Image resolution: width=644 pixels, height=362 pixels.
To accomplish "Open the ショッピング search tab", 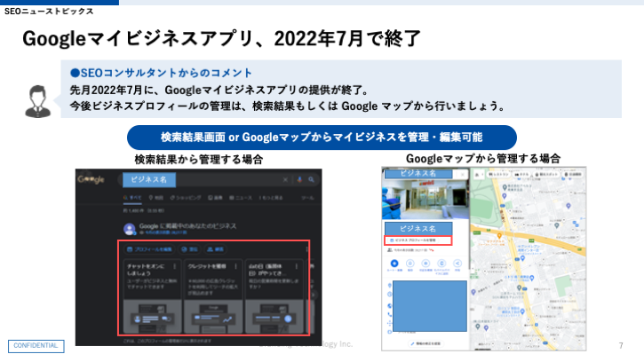I will (x=186, y=198).
